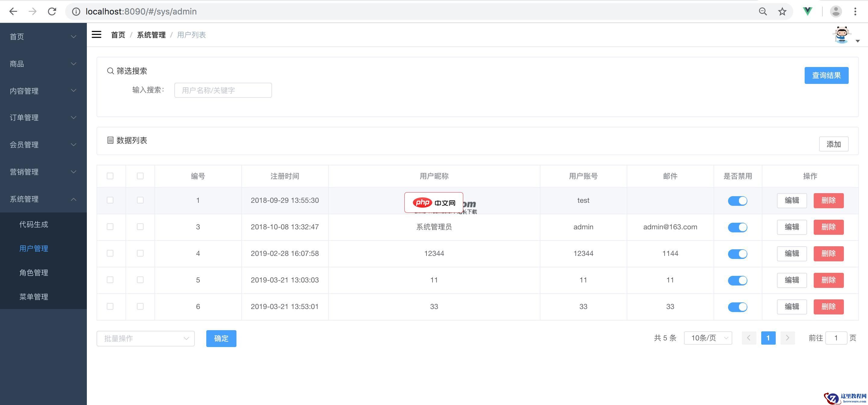Click the 添加 button above the table
868x405 pixels.
pos(834,144)
